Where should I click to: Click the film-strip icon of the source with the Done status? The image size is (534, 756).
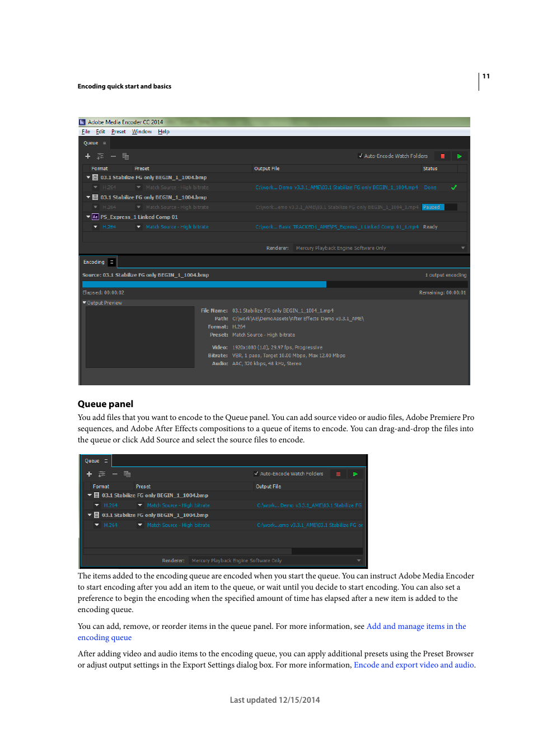(x=95, y=178)
